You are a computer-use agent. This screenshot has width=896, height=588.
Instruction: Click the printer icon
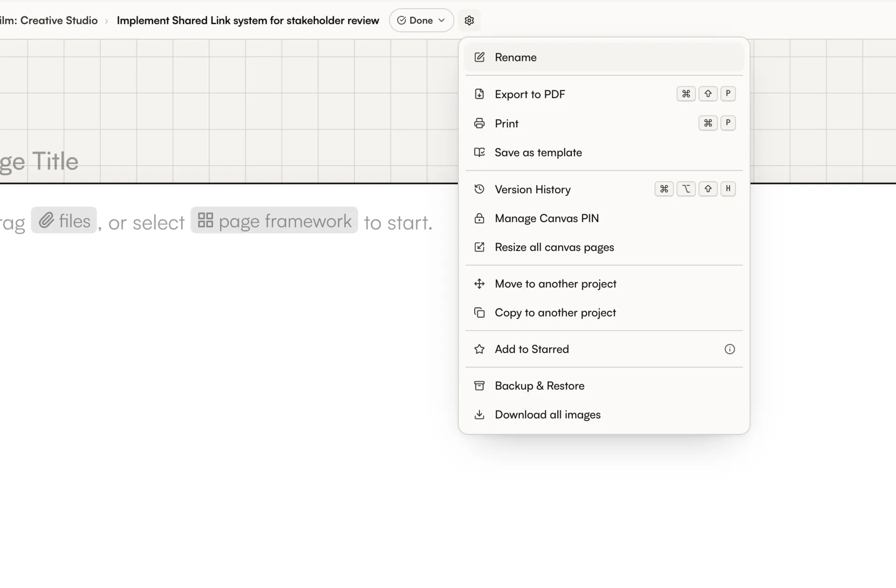coord(479,124)
